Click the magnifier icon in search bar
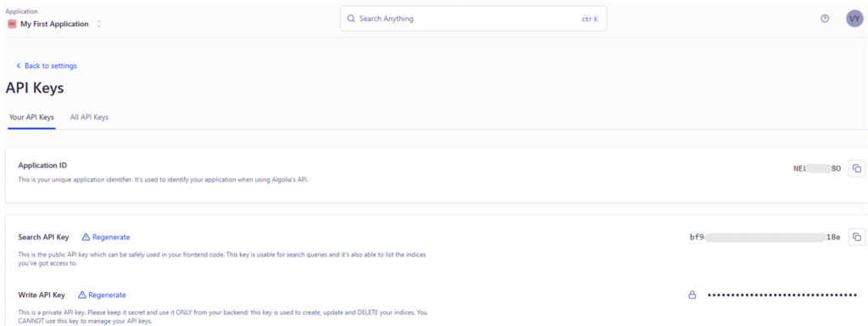868x326 pixels. coord(351,19)
